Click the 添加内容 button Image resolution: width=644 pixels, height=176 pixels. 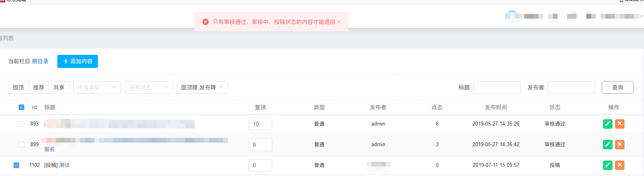pyautogui.click(x=78, y=62)
